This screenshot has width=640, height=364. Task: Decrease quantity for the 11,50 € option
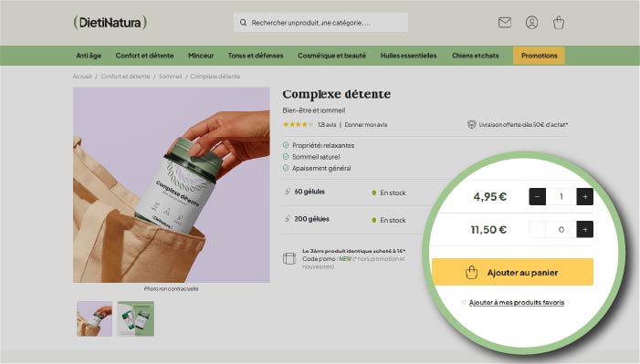click(537, 229)
